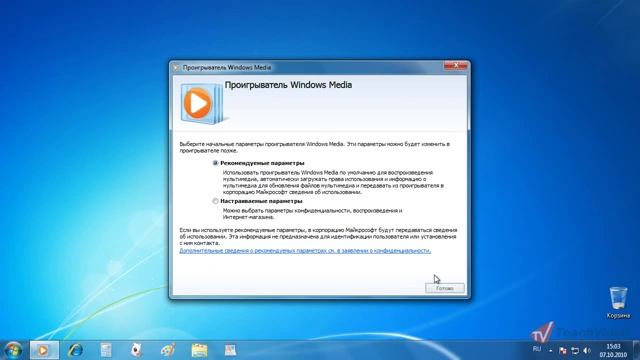Screen dimensions: 640x360
Task: Show hidden tray icons arrow
Action: point(551,351)
